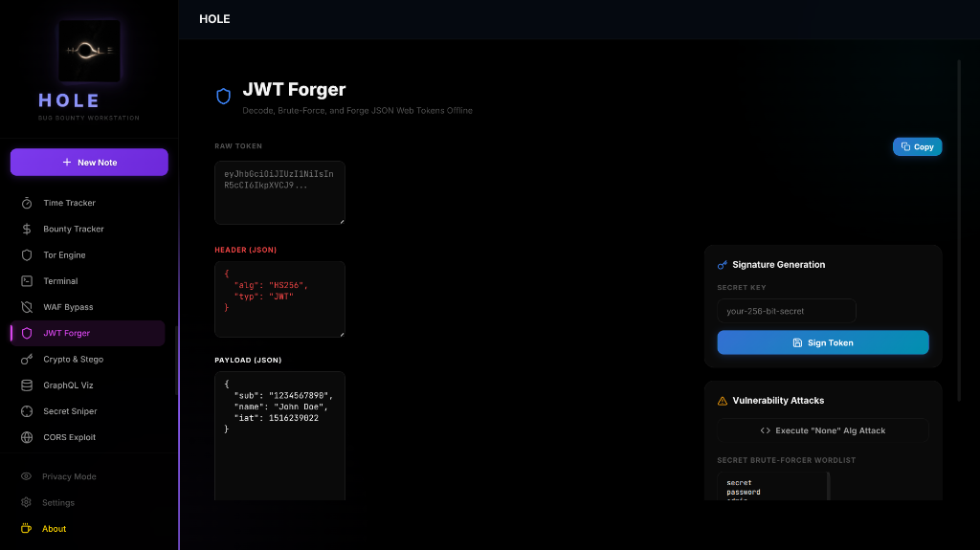Click the dollar icon for Bounty Tracker
980x550 pixels.
click(27, 229)
